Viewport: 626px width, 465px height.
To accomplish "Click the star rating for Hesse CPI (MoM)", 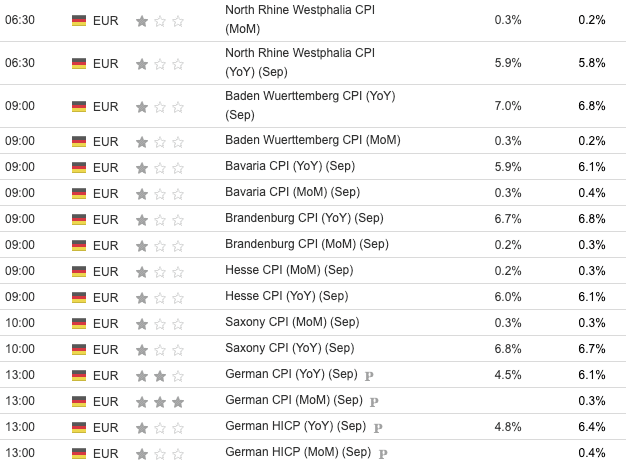I will click(159, 271).
